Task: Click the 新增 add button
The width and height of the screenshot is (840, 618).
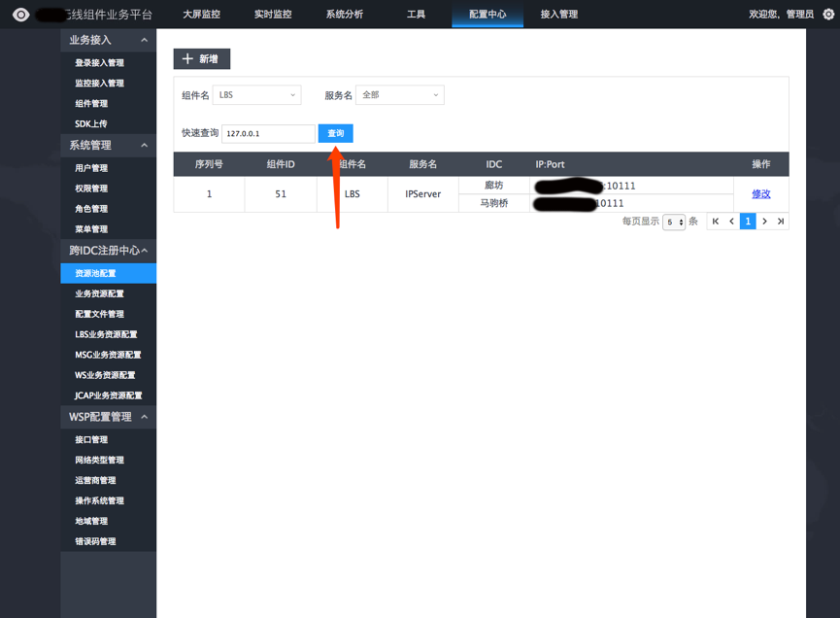Action: pyautogui.click(x=201, y=59)
